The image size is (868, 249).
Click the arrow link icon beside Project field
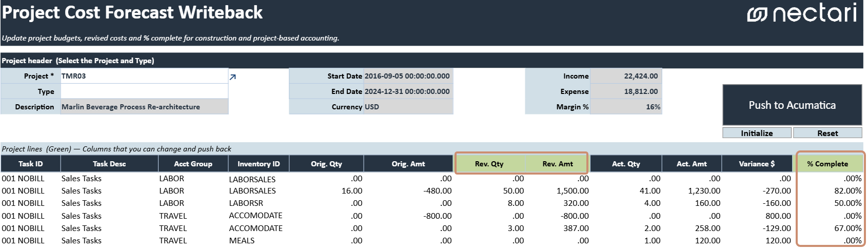click(233, 77)
